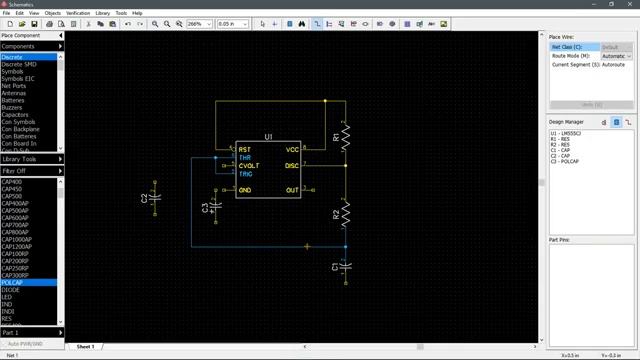
Task: Click the purple hierarchy block toolbar icon
Action: pos(407,24)
